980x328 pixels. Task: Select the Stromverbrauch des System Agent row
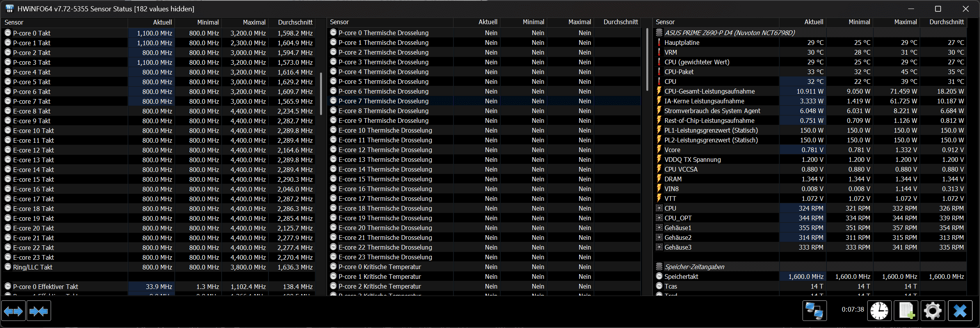tap(810, 111)
